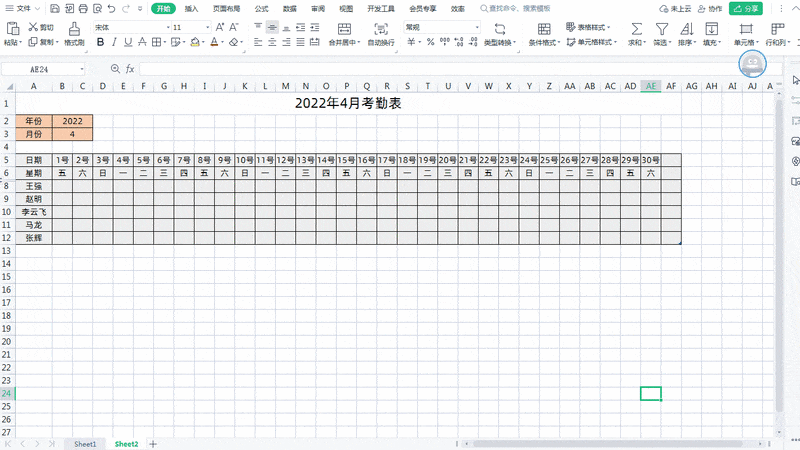
Task: Click the Increase Indent icon
Action: pos(315,27)
